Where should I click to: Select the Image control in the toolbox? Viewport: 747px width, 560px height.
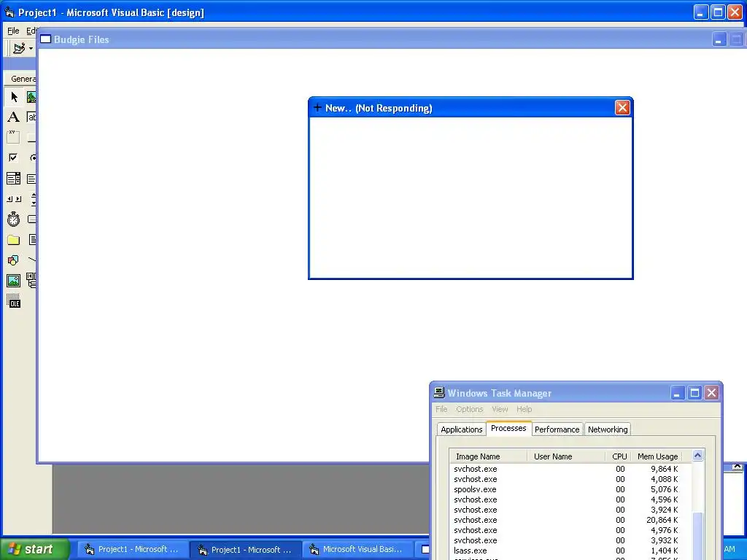(13, 281)
